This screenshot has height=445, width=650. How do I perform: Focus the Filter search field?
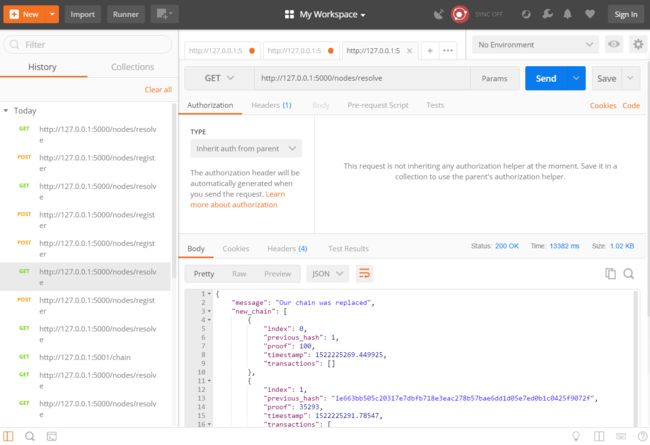87,44
